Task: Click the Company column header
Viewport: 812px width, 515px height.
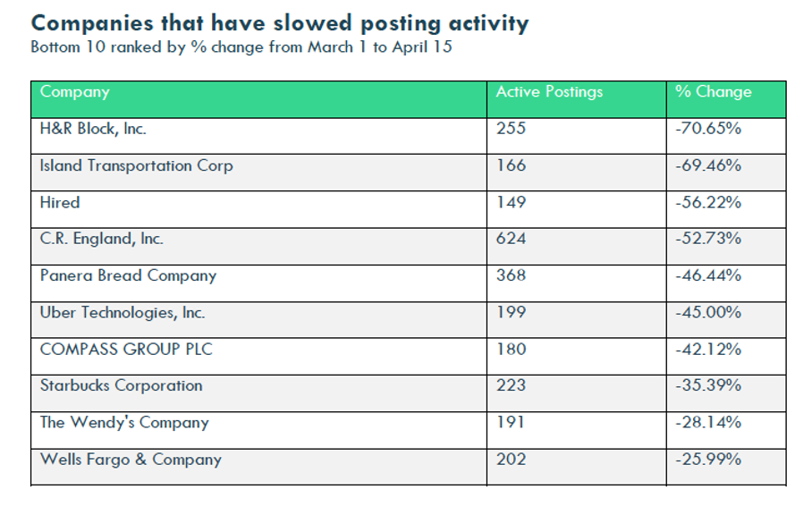Action: (74, 92)
